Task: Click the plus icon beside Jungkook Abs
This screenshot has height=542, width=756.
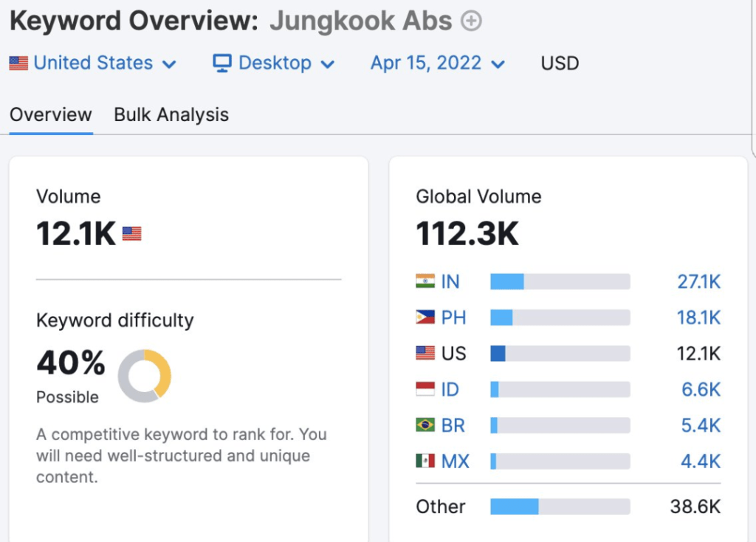Action: tap(471, 21)
